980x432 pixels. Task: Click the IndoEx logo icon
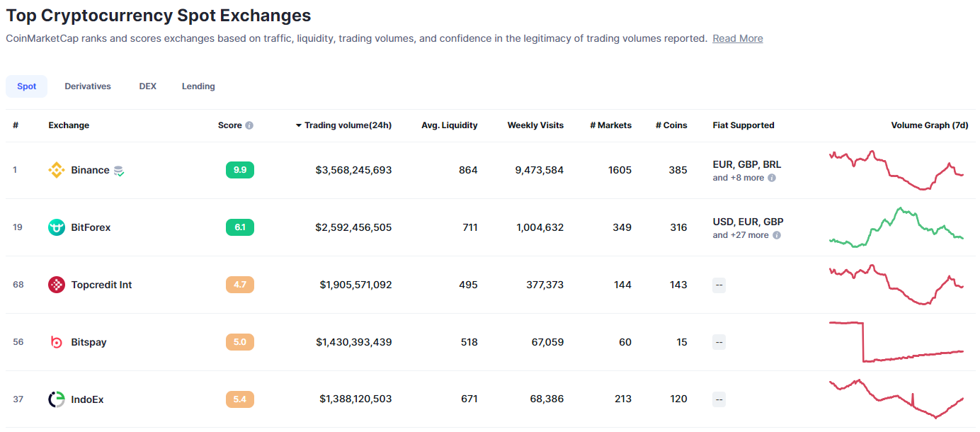tap(56, 399)
